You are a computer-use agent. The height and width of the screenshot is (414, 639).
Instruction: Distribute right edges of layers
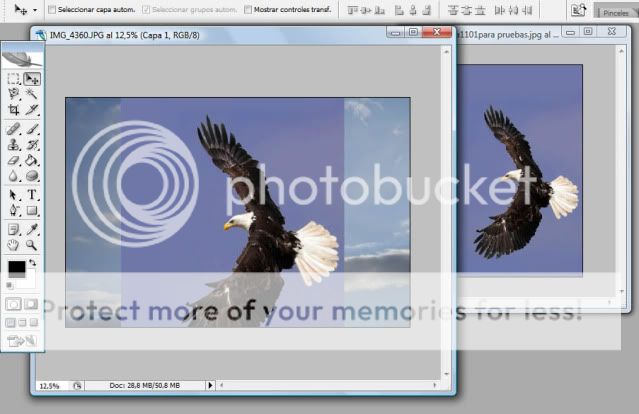tap(527, 10)
